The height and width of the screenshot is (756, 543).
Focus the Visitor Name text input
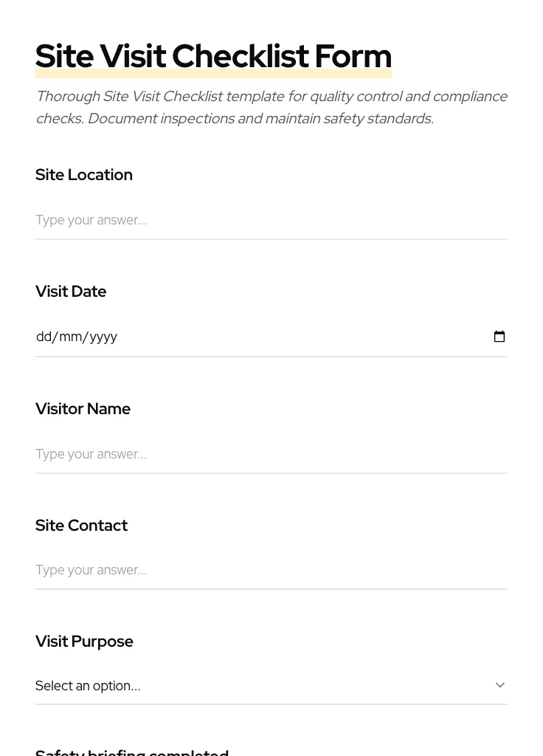click(x=271, y=454)
